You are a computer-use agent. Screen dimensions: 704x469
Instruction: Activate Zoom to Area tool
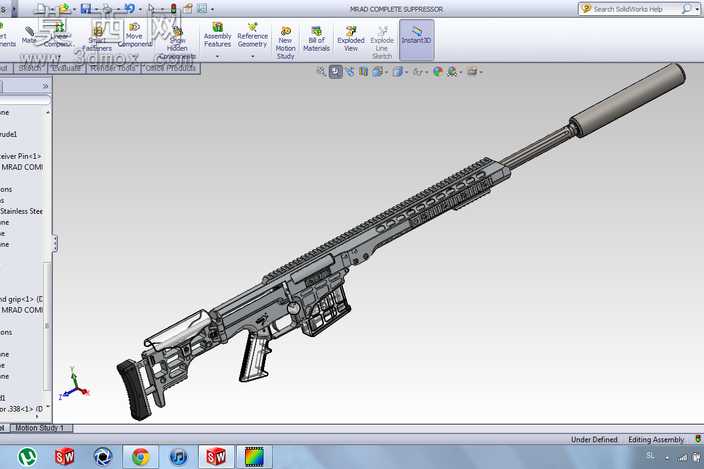335,71
